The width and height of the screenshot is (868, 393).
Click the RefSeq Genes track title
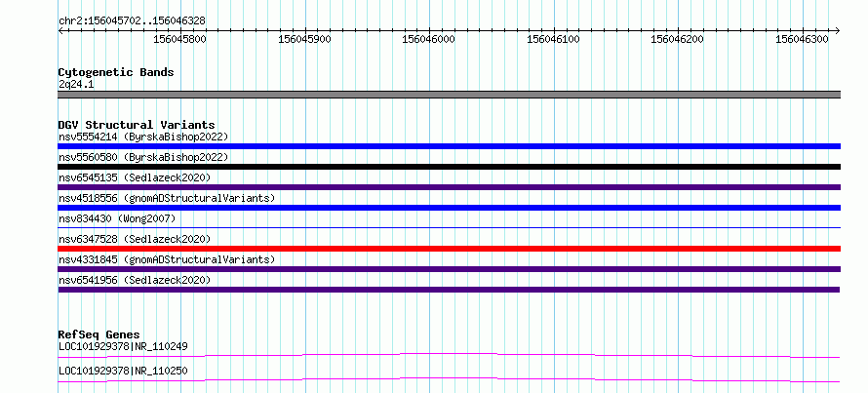pos(99,334)
